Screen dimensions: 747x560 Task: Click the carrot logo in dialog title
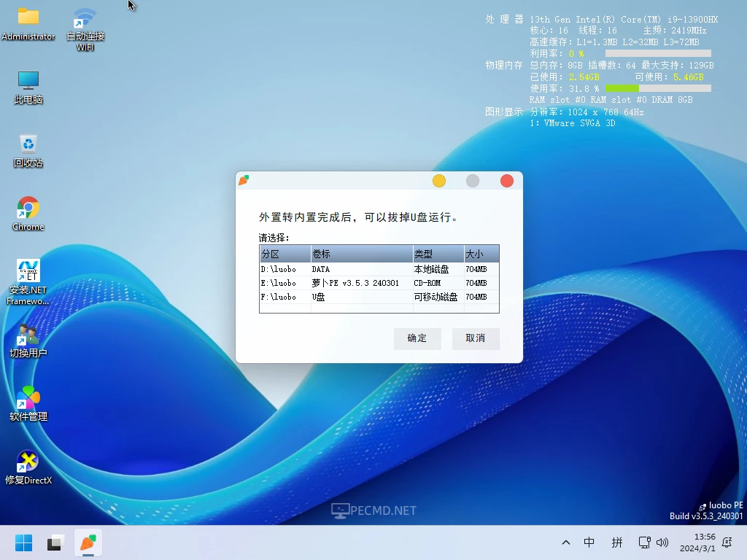(244, 180)
